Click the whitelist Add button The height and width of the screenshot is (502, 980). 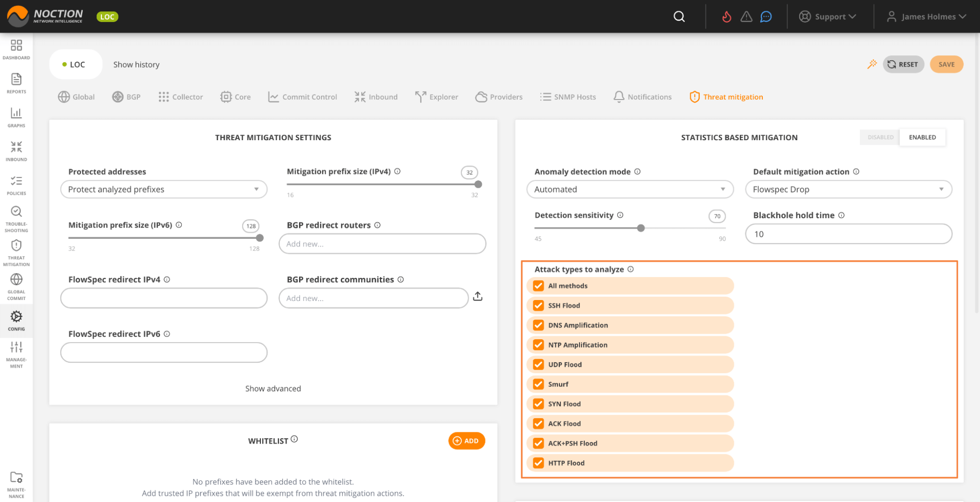(466, 441)
